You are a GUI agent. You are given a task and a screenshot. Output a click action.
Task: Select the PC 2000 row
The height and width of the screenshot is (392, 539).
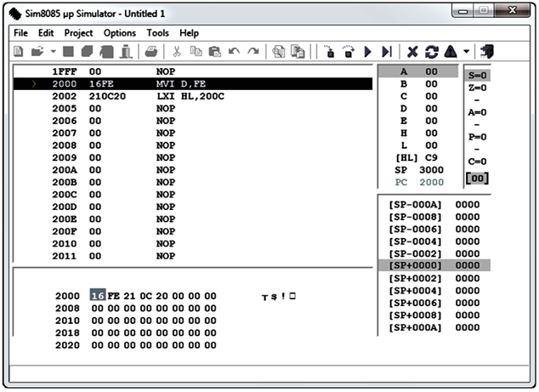(x=418, y=183)
